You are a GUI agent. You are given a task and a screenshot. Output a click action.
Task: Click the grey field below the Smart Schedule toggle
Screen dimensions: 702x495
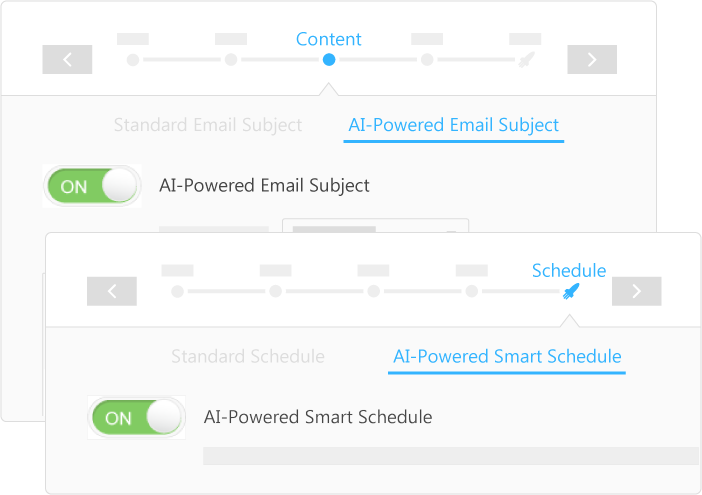coord(451,456)
